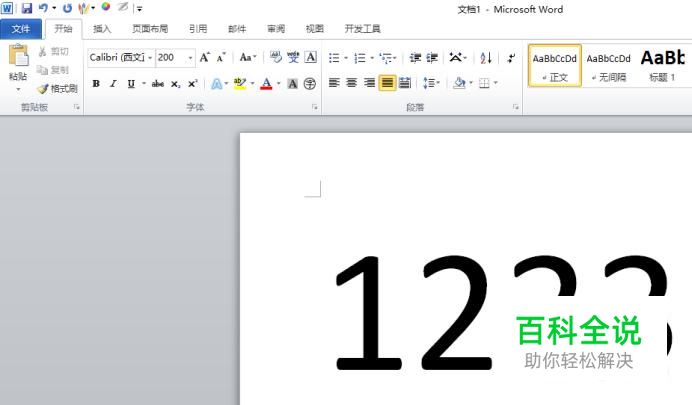Insert enclosed character circle icon
Screen dimensions: 692x405
coord(310,83)
